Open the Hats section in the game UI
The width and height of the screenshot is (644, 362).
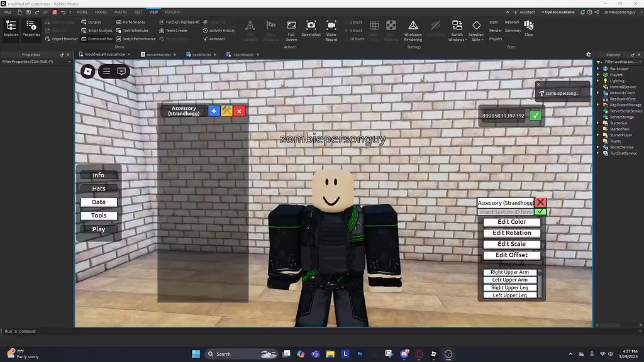click(99, 189)
